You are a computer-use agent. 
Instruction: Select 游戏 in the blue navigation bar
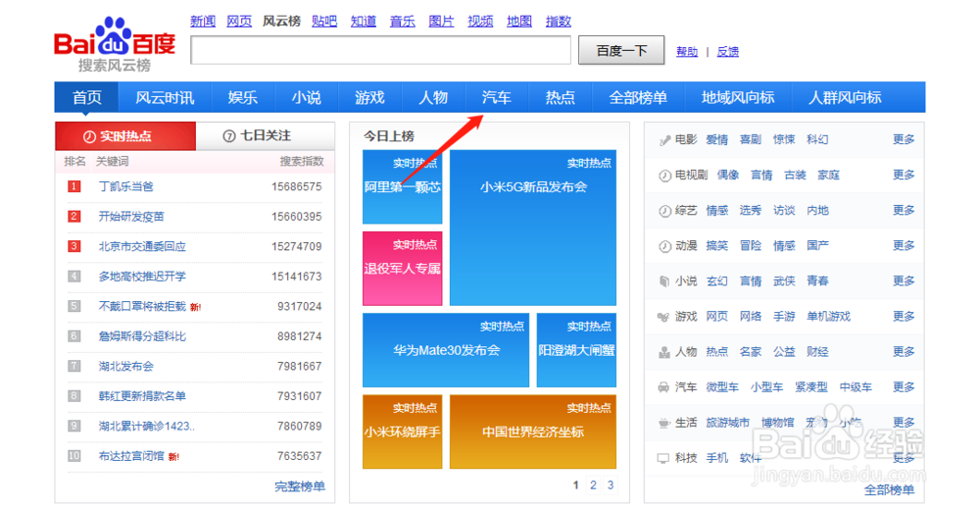pos(370,98)
